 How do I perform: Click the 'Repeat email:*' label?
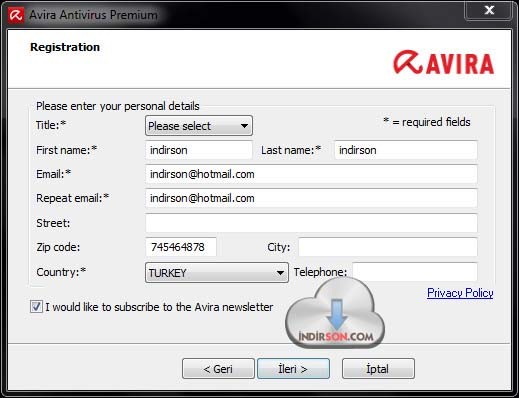click(x=73, y=198)
